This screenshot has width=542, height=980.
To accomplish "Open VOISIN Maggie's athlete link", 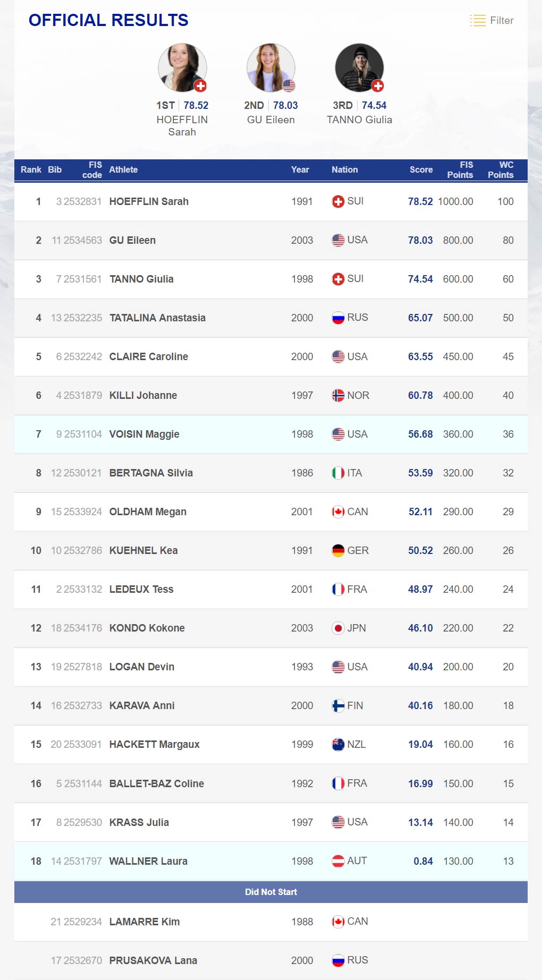I will point(144,434).
